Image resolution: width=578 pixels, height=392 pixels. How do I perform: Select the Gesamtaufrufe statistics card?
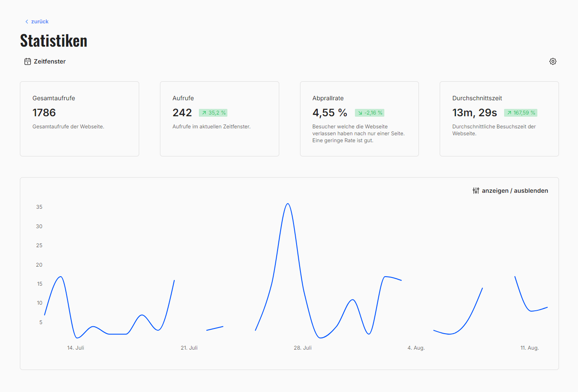pos(80,119)
